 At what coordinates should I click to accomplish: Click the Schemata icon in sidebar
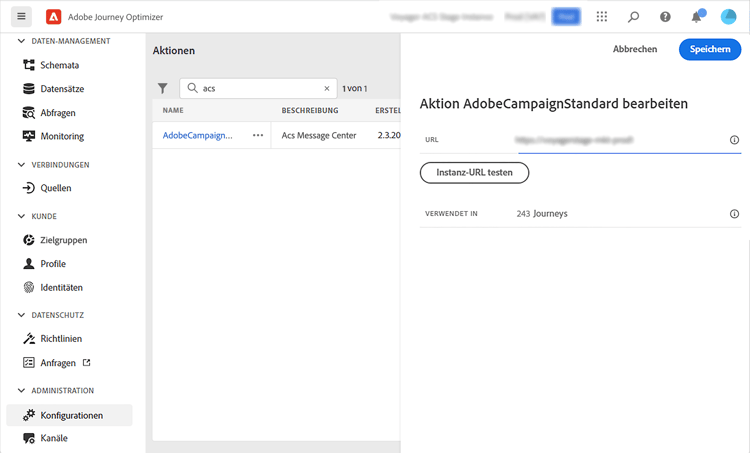click(x=29, y=65)
